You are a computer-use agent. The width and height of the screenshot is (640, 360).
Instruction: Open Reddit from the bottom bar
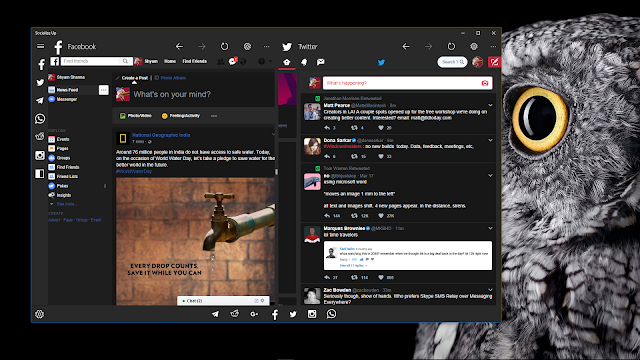[x=235, y=313]
